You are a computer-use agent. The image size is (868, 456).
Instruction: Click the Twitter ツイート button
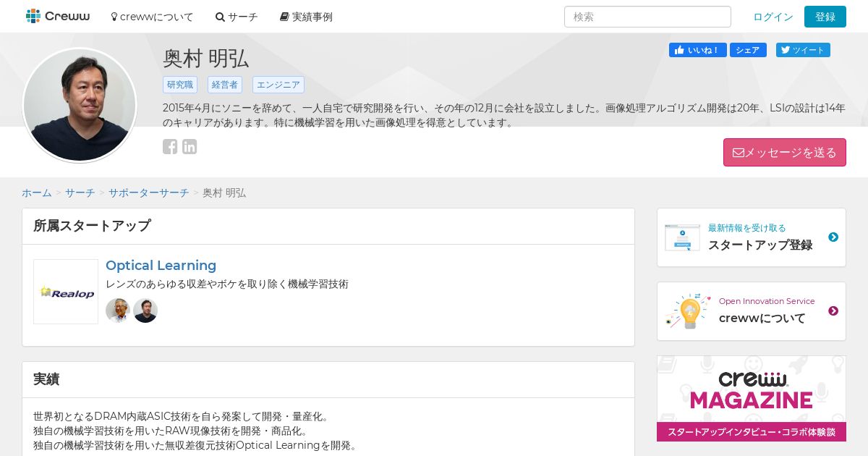[x=803, y=50]
